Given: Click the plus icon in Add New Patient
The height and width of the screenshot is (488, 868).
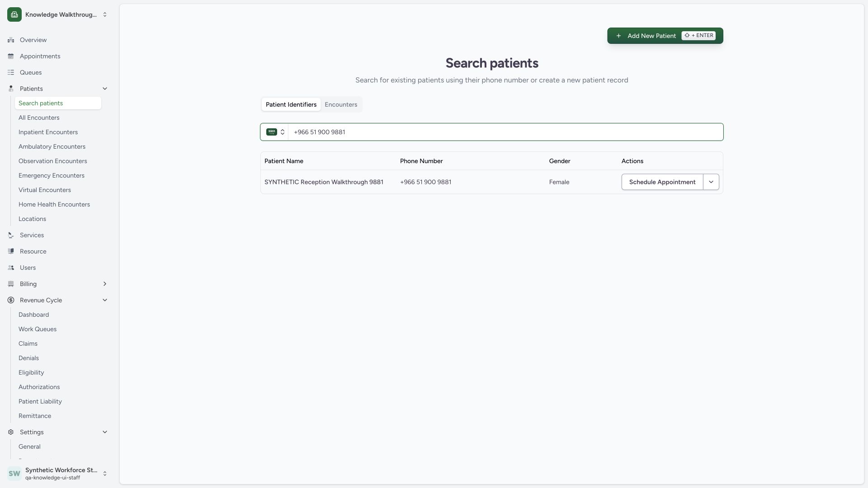Looking at the screenshot, I should click(618, 36).
